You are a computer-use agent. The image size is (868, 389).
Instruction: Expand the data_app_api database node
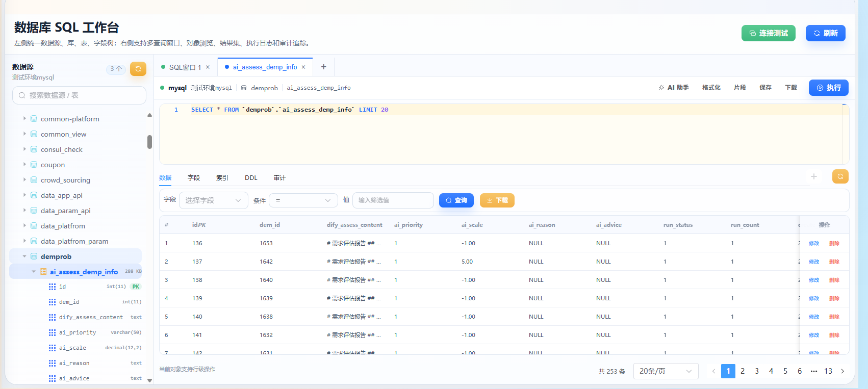tap(24, 195)
